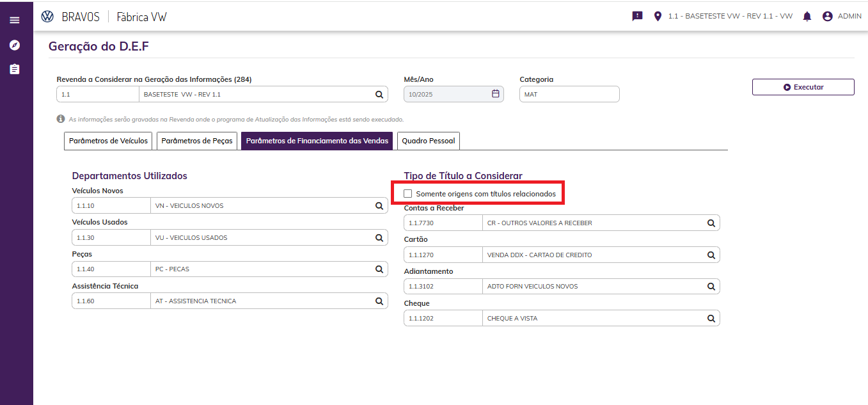The height and width of the screenshot is (405, 868).
Task: Open the calendar icon in Mês/Ano field
Action: click(495, 94)
